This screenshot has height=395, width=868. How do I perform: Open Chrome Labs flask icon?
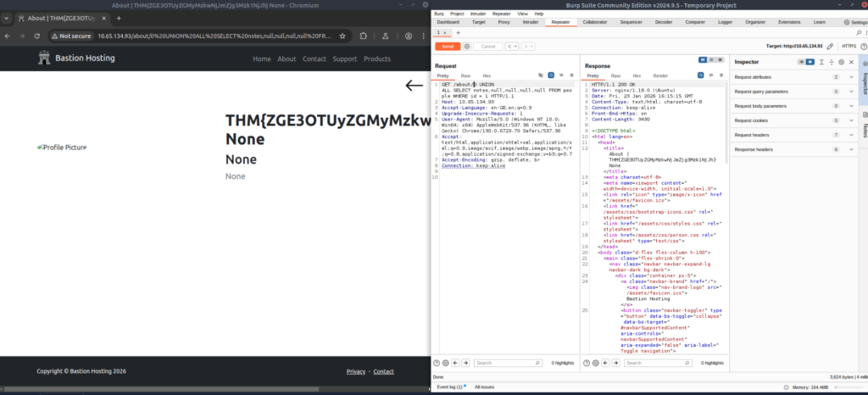coord(386,36)
